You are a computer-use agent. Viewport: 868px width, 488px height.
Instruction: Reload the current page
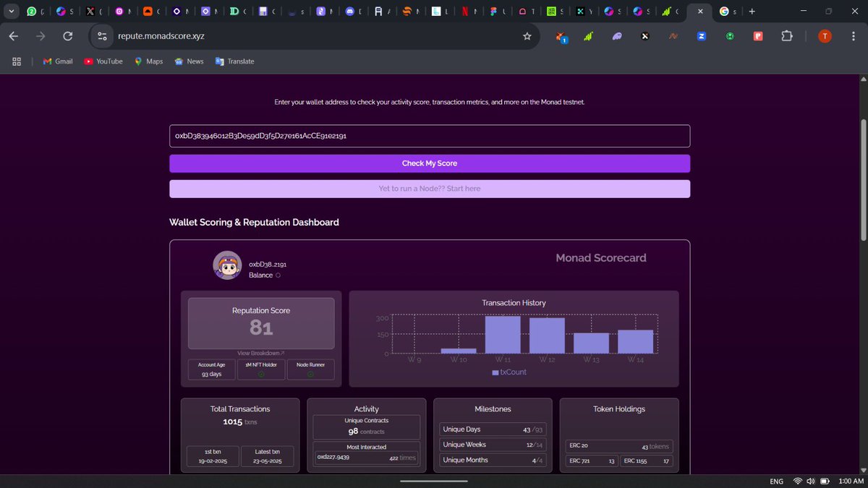[68, 36]
